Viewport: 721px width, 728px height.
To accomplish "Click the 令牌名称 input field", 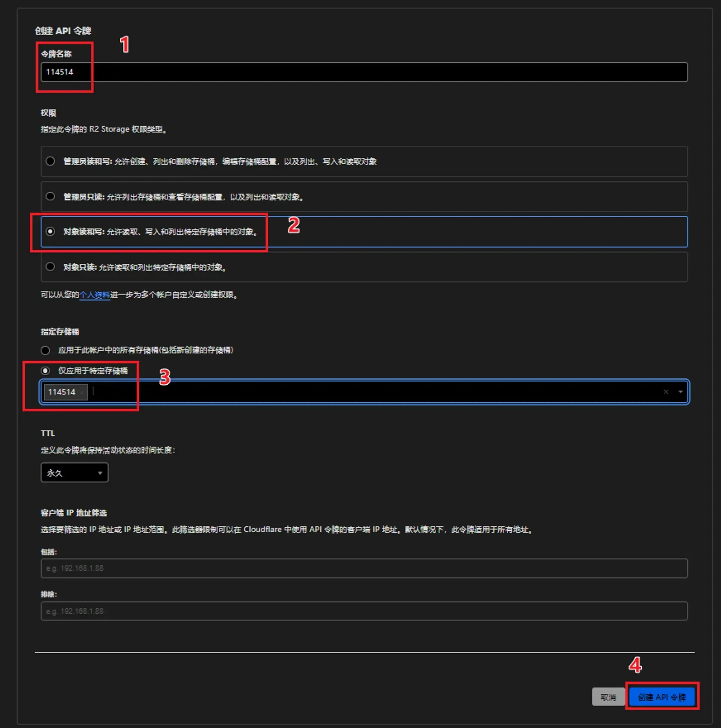I will [364, 72].
